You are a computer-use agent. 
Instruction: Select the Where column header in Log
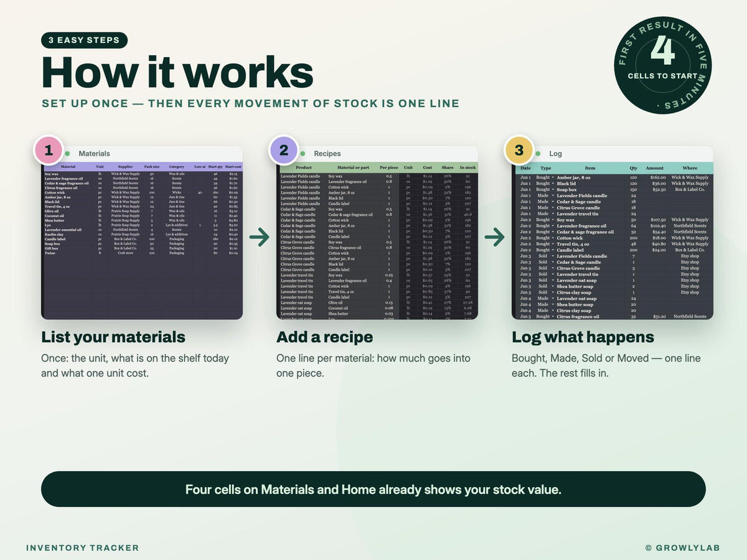690,168
